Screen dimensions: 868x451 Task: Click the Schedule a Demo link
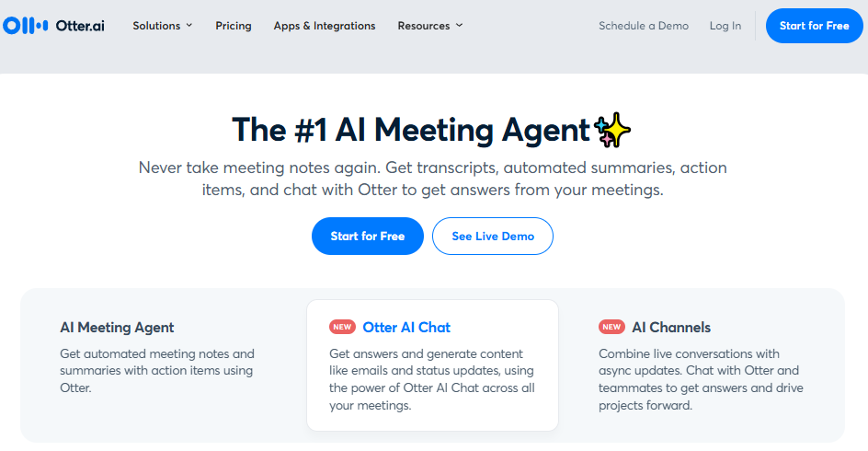(644, 26)
